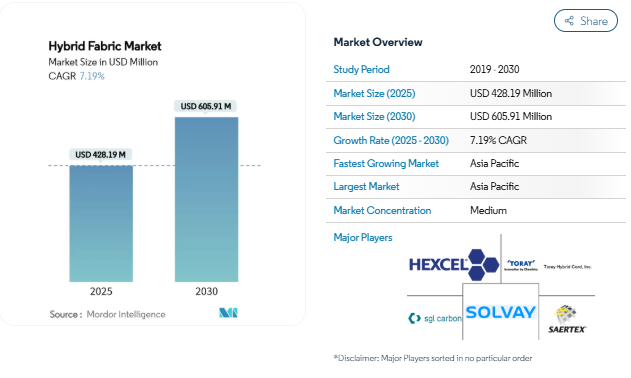Click the USD 605.91 M label

click(206, 106)
